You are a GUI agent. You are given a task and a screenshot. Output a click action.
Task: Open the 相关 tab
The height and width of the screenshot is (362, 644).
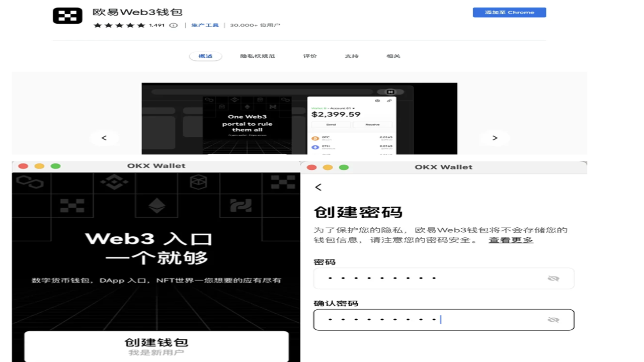[393, 56]
